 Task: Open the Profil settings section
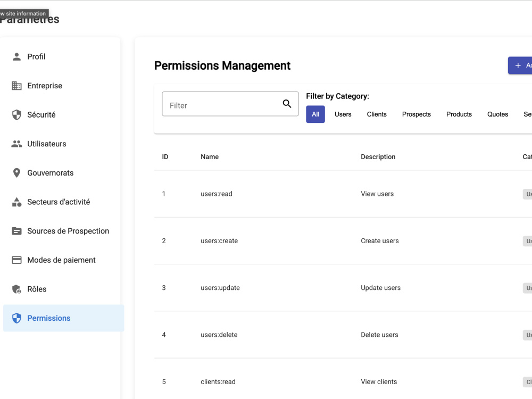pos(62,57)
